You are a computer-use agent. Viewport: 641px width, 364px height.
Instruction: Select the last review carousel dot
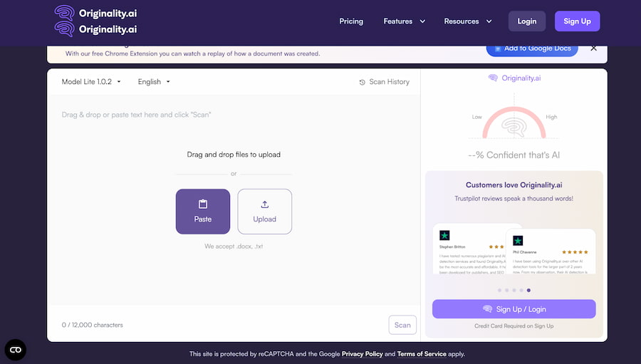point(528,291)
